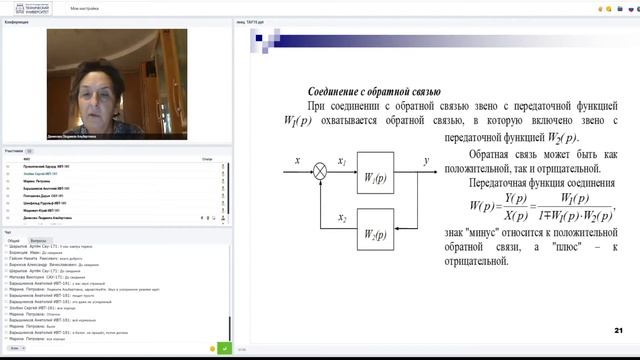The width and height of the screenshot is (640, 360).
Task: Click the participants list vertical scrollbar
Action: [228, 188]
